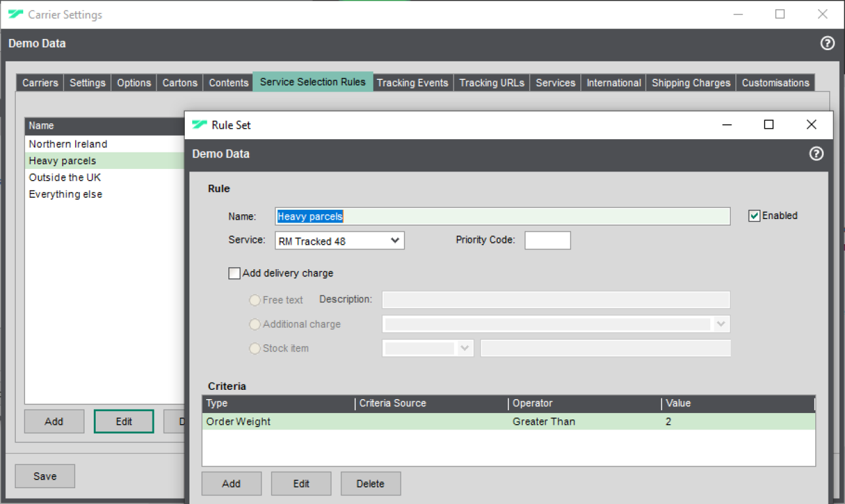Screen dimensions: 845x504
Task: Switch to the Tracking URLs tab
Action: coord(492,82)
